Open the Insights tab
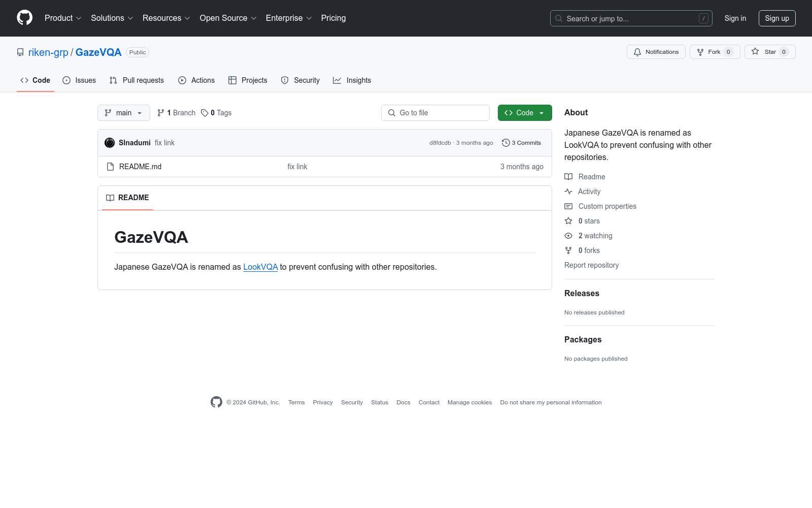This screenshot has width=812, height=508. pyautogui.click(x=352, y=80)
